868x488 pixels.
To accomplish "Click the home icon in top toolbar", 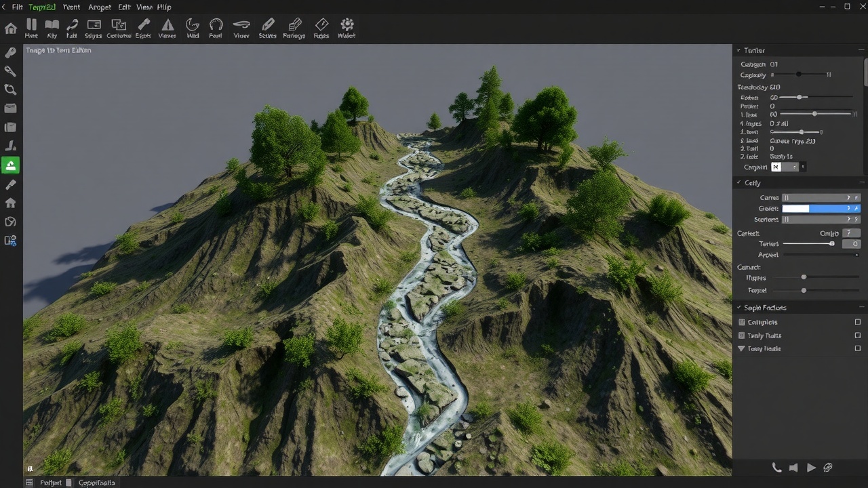I will point(11,28).
